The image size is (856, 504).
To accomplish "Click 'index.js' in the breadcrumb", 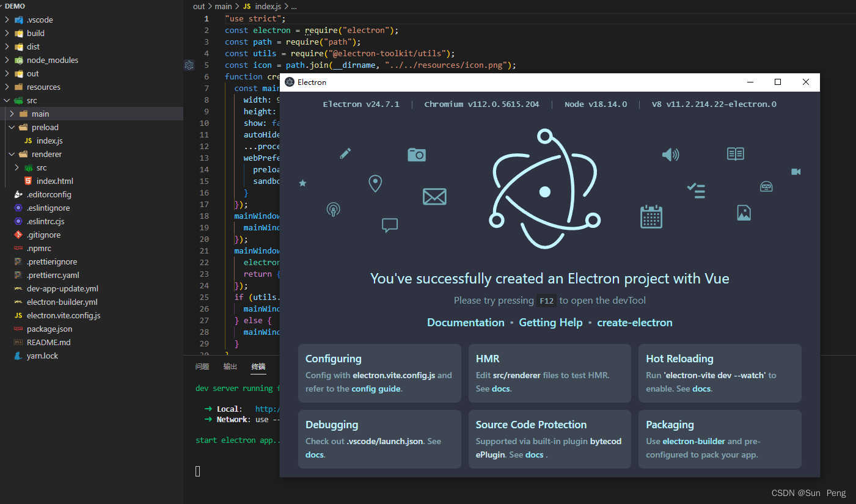I will [x=267, y=6].
